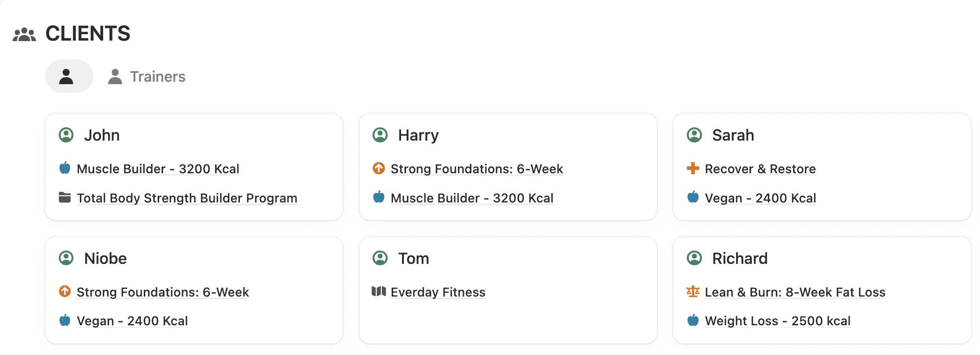Viewport: 980px width, 355px height.
Task: Click the orange cross icon beside Recover & Restore
Action: (x=693, y=168)
